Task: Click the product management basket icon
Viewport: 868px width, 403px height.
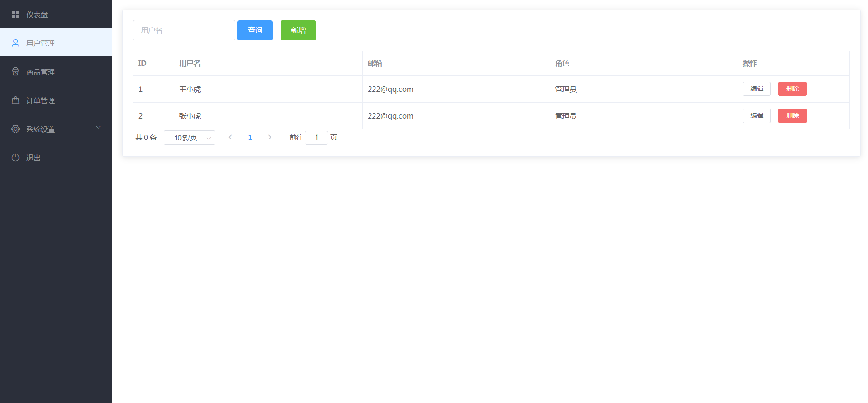Action: (15, 71)
